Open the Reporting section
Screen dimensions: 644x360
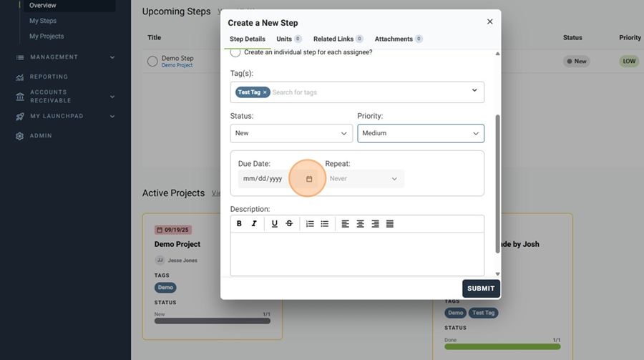pos(49,77)
